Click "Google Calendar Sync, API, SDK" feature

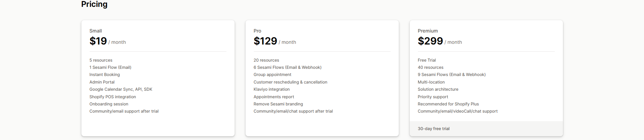point(121,89)
